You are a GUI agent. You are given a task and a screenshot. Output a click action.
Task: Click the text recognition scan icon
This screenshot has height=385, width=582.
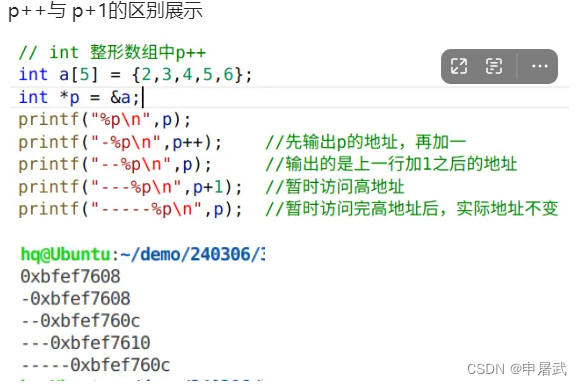click(494, 66)
